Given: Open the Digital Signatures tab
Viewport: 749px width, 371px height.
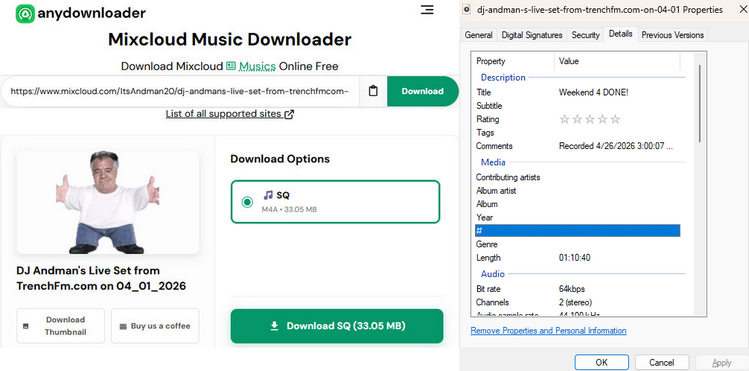Looking at the screenshot, I should click(x=532, y=35).
